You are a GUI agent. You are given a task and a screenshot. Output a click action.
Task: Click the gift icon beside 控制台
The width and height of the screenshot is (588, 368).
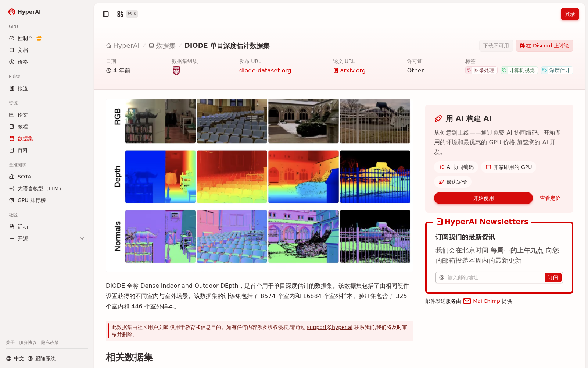(39, 38)
